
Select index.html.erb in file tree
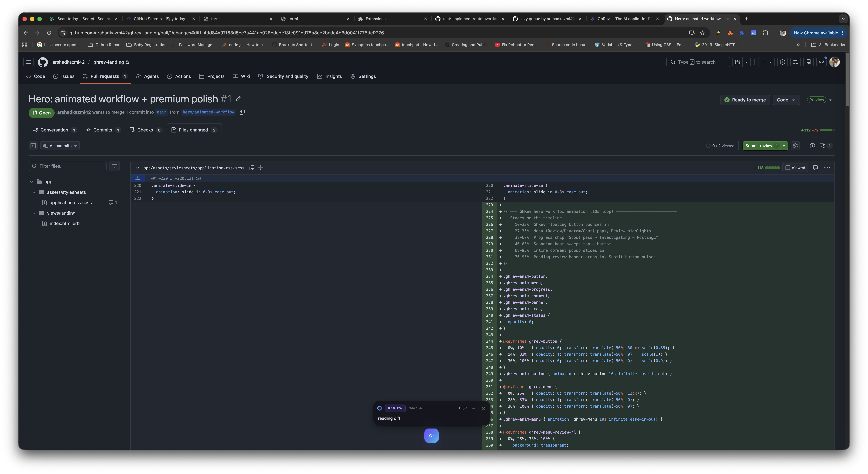(64, 224)
